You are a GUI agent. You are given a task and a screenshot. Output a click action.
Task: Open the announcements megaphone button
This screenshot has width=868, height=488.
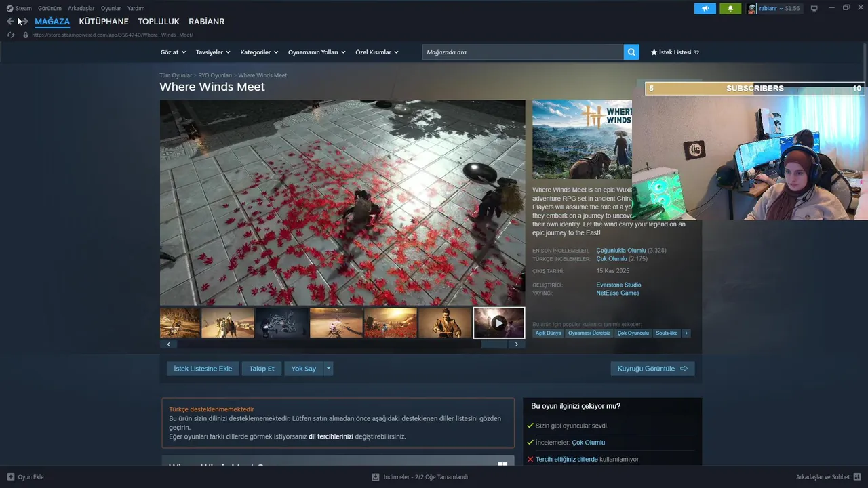705,9
